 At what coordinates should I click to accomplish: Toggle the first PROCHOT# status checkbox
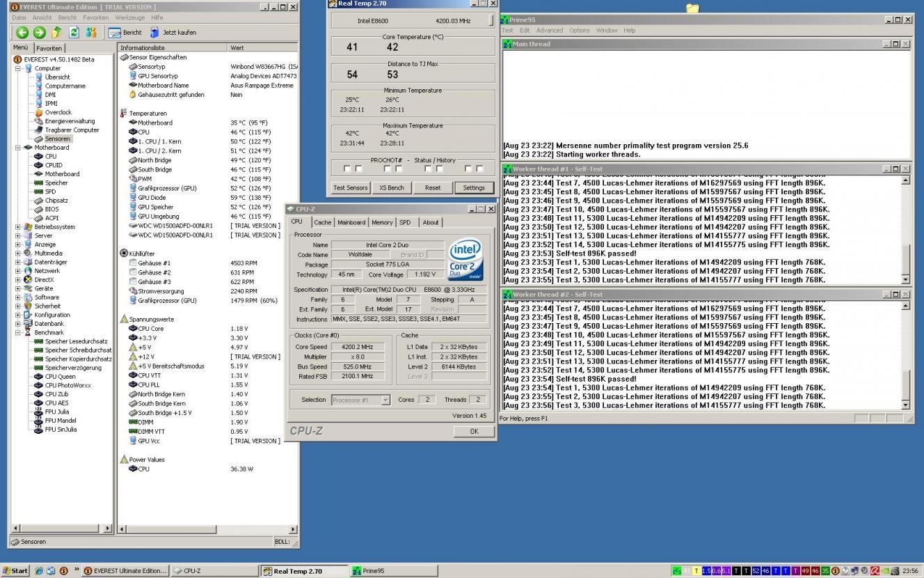coord(347,169)
